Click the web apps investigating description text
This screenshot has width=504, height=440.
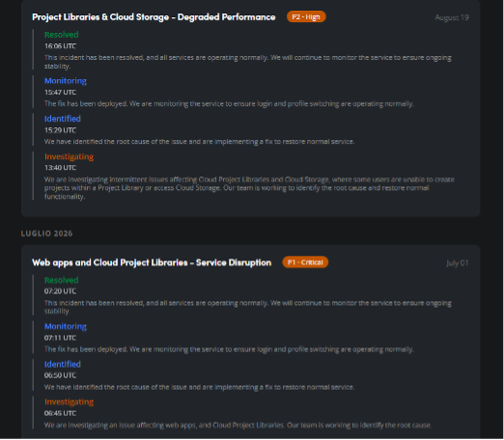pyautogui.click(x=238, y=426)
